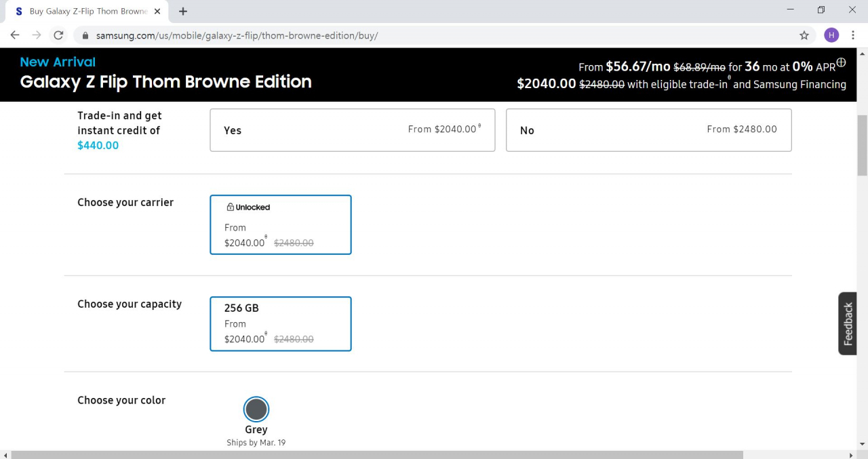Click the scroll left arrow at bottom
The width and height of the screenshot is (868, 459).
pyautogui.click(x=5, y=454)
